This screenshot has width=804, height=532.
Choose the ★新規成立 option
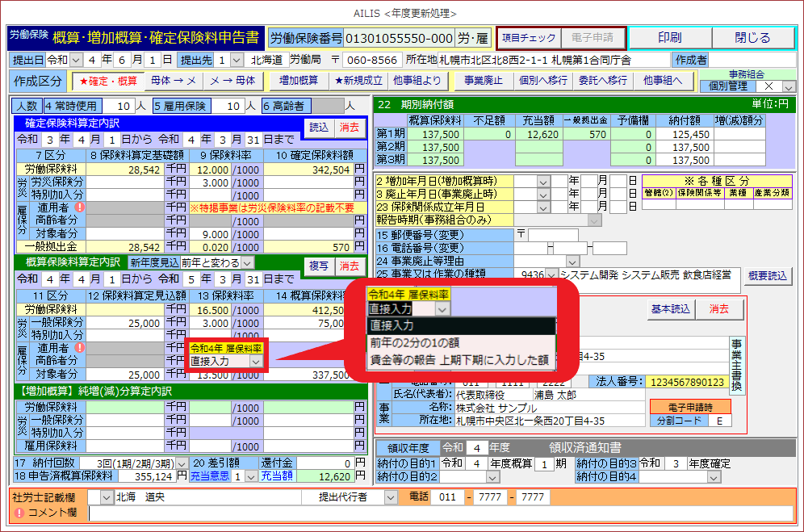pos(359,81)
